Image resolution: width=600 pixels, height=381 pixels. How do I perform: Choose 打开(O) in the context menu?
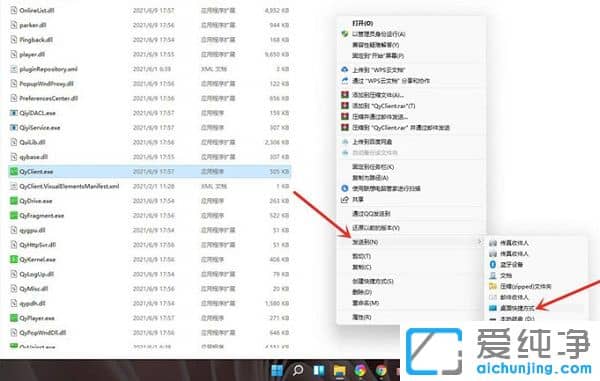click(362, 23)
